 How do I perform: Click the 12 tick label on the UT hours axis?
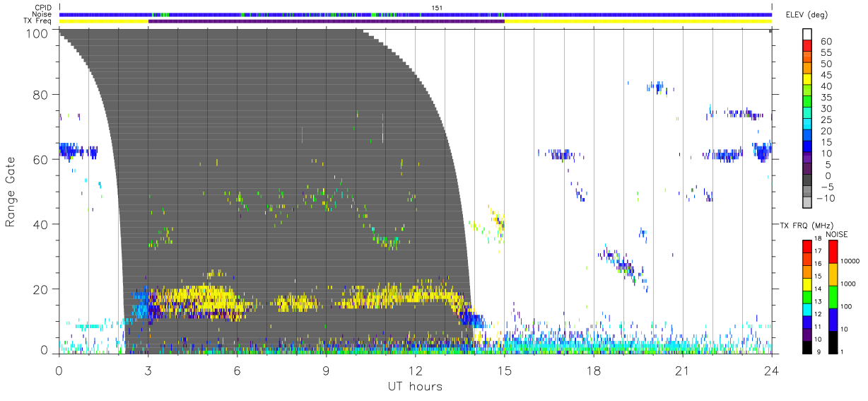pos(415,371)
